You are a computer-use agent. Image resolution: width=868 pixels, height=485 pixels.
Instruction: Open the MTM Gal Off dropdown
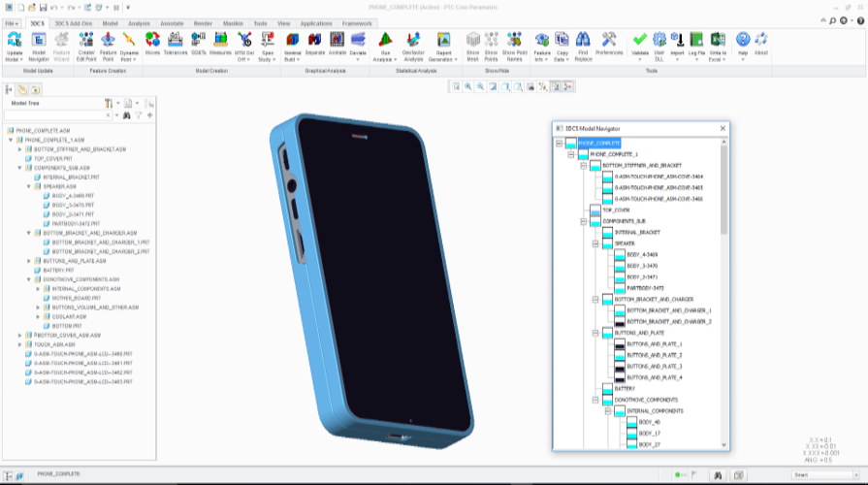point(248,60)
